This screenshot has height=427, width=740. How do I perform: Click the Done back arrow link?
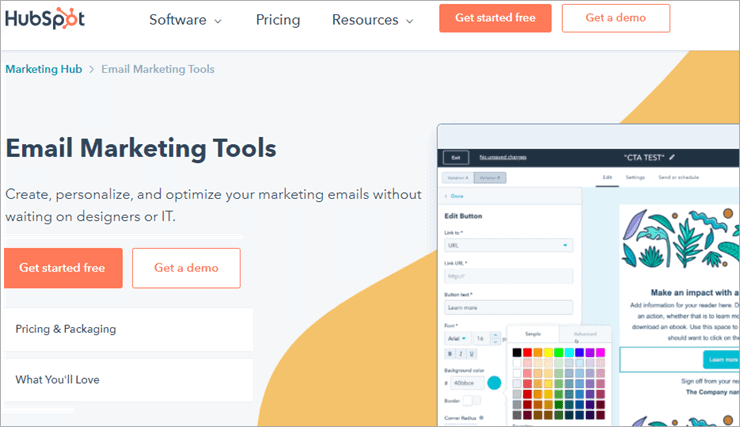point(454,196)
